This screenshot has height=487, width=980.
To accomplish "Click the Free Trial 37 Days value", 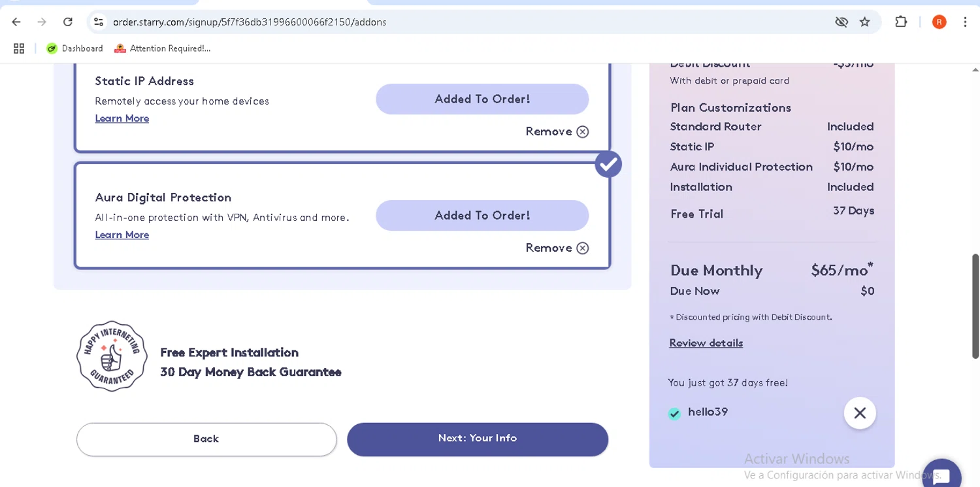I will [853, 211].
